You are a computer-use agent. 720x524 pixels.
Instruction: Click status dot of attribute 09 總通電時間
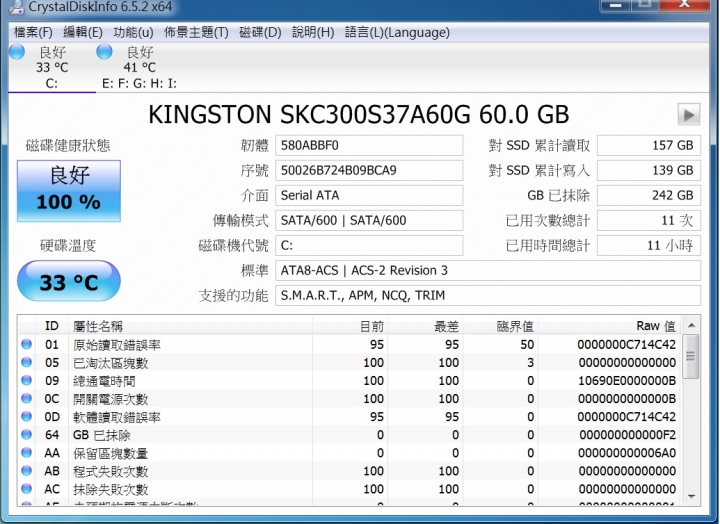point(27,380)
